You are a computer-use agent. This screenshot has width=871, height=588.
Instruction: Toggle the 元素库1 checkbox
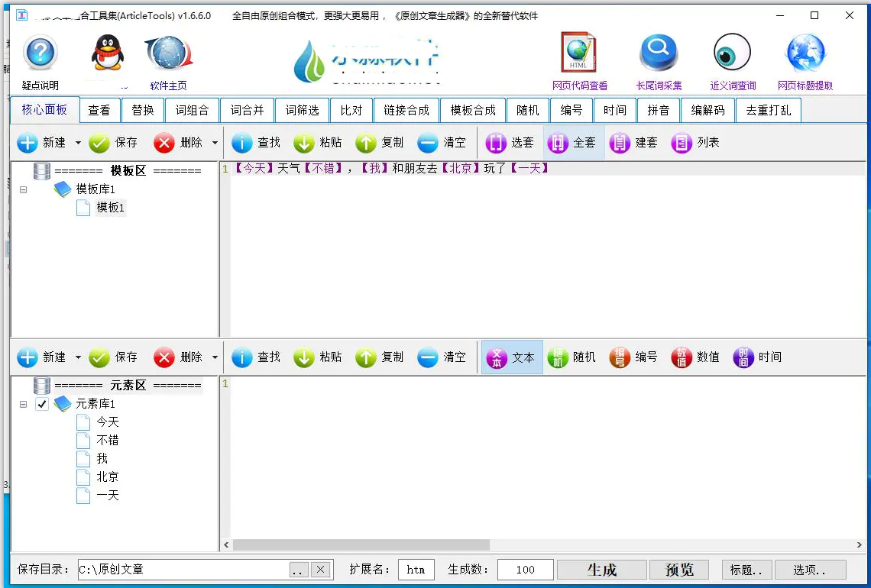click(43, 404)
